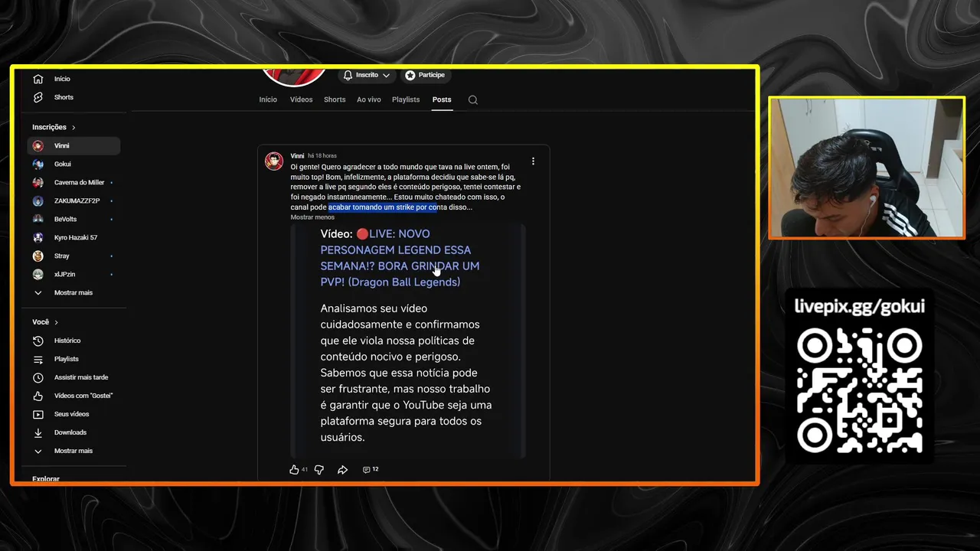This screenshot has height=551, width=980.
Task: Click the post like count 41
Action: pos(305,469)
